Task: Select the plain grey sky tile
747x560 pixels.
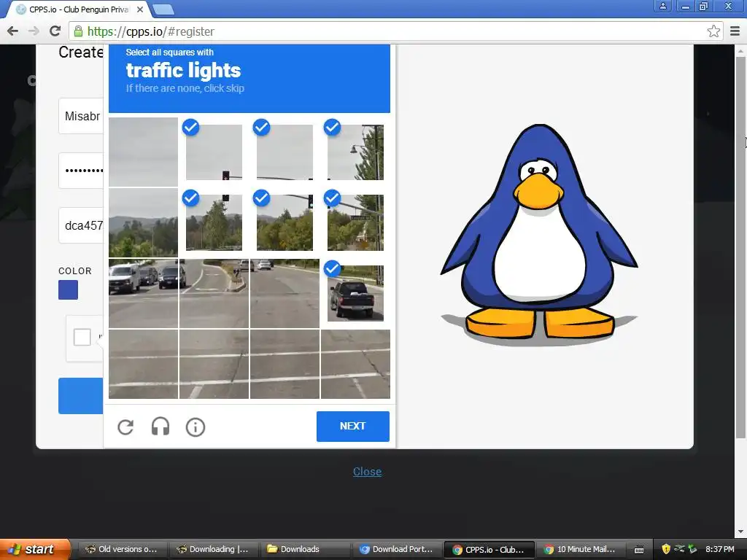Action: pyautogui.click(x=144, y=152)
